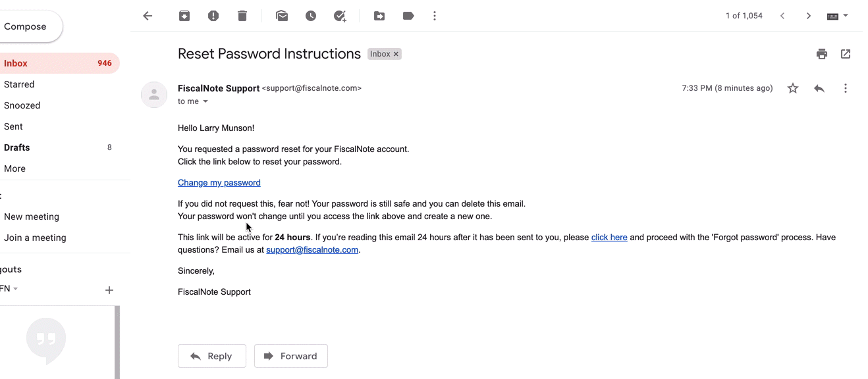Print the email with printer icon
Screen dimensions: 868x379
(822, 54)
